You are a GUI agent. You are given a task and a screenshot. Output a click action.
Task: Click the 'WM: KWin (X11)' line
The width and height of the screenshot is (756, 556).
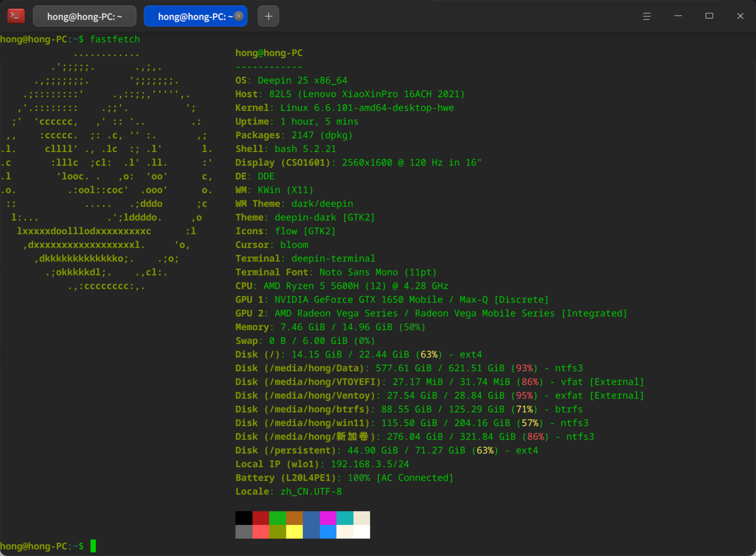click(274, 190)
